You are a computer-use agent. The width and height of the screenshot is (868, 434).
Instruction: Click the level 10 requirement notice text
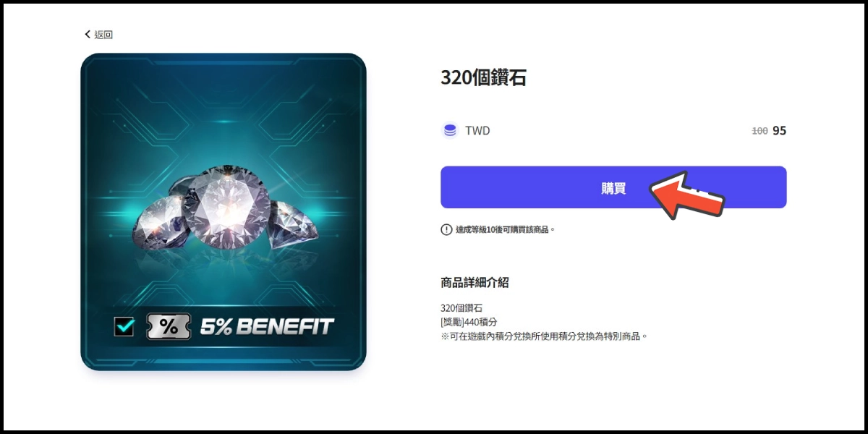505,229
